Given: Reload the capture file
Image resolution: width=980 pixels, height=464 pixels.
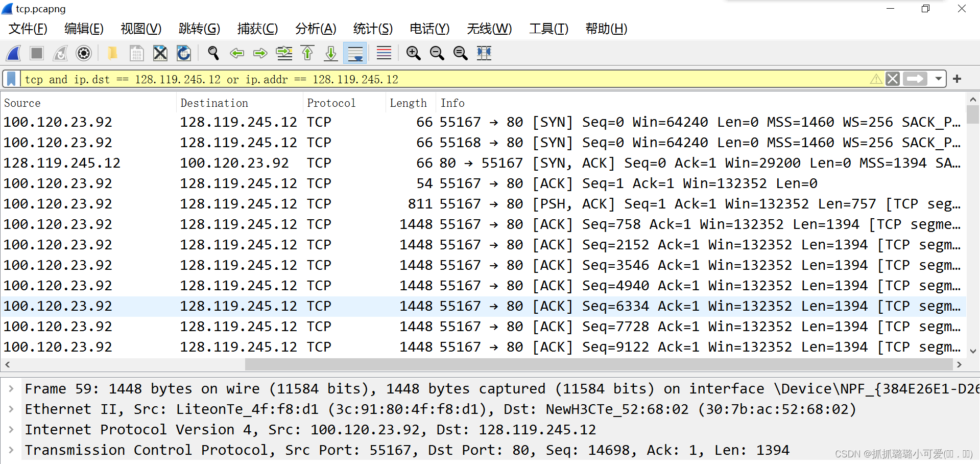Looking at the screenshot, I should 184,53.
